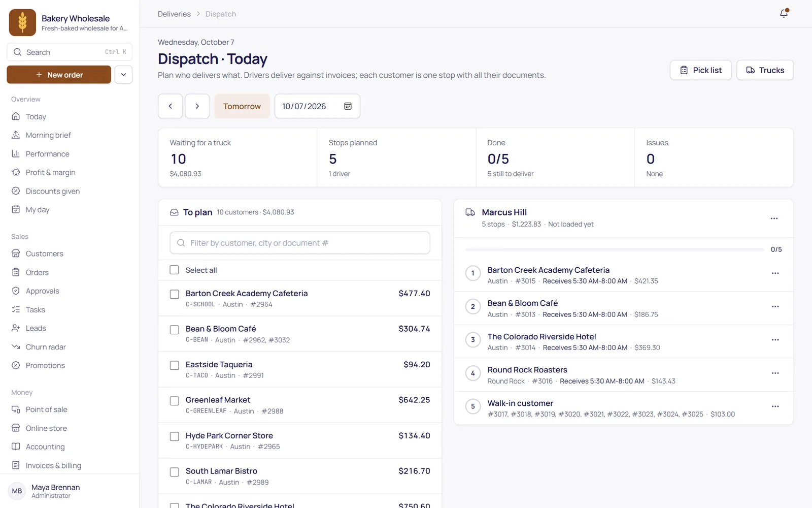Open the Trucks view
Viewport: 812px width, 508px height.
(765, 70)
